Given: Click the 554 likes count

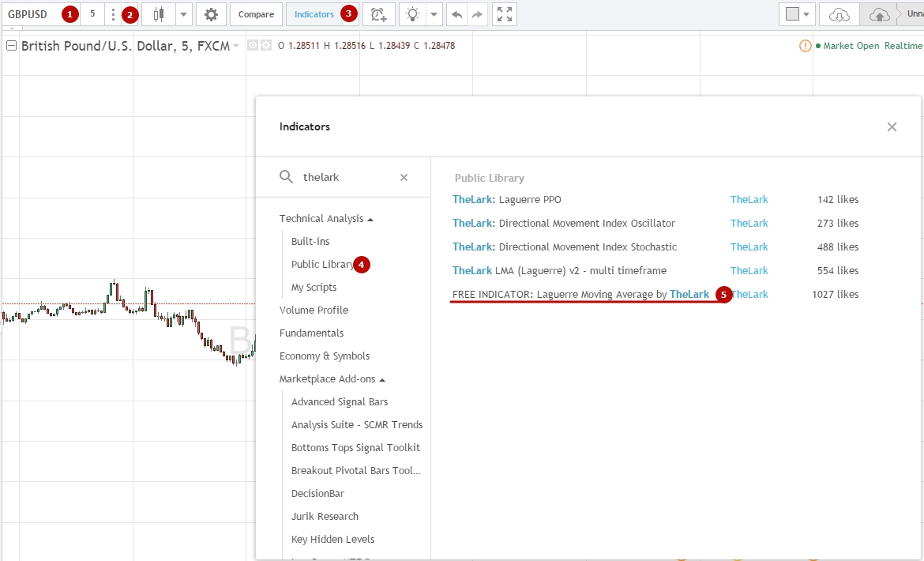Looking at the screenshot, I should (838, 270).
